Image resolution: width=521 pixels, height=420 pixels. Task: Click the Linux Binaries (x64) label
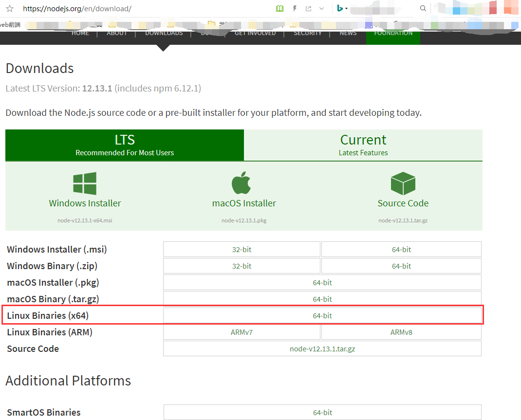(48, 315)
